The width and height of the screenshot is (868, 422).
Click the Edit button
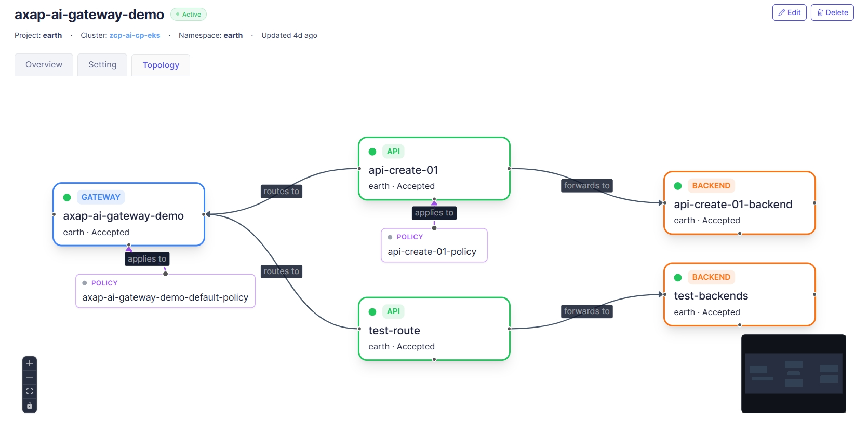[790, 12]
